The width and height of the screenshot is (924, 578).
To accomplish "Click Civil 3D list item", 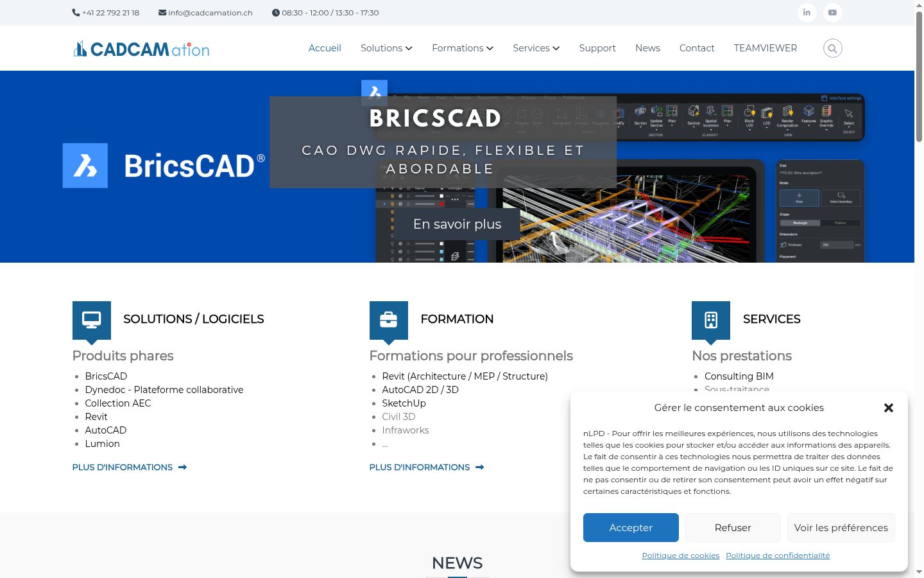I will [398, 417].
